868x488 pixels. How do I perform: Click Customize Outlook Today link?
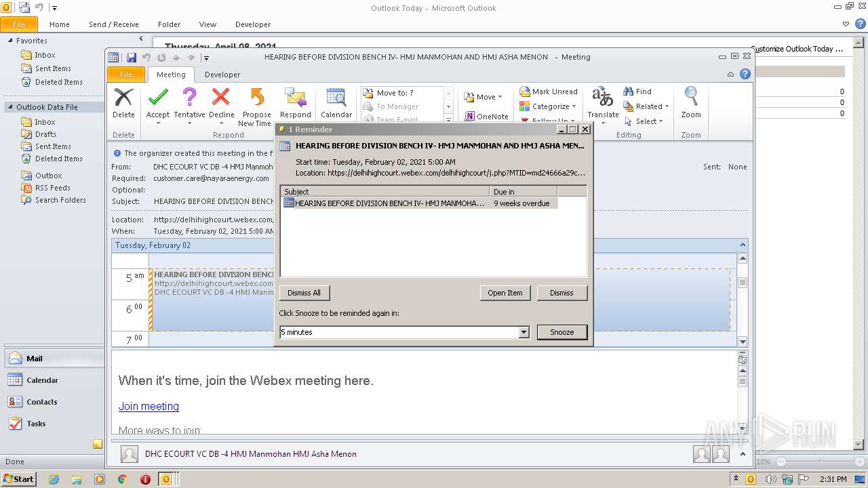(796, 49)
